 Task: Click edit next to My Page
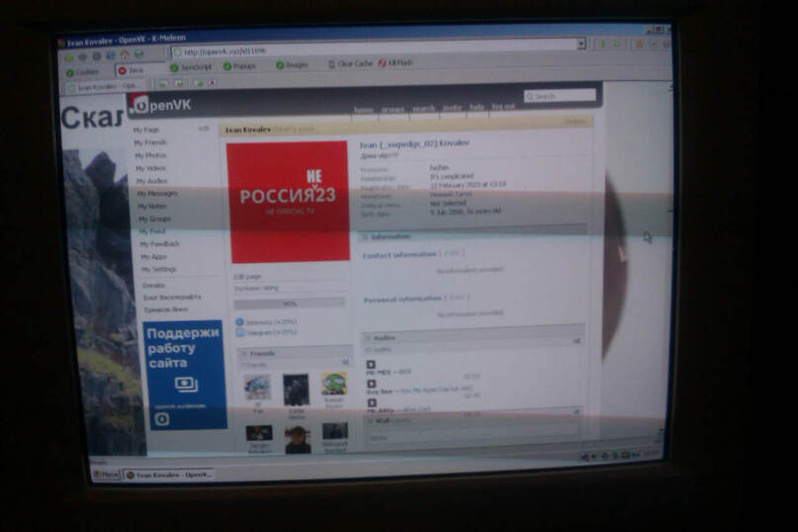click(204, 129)
